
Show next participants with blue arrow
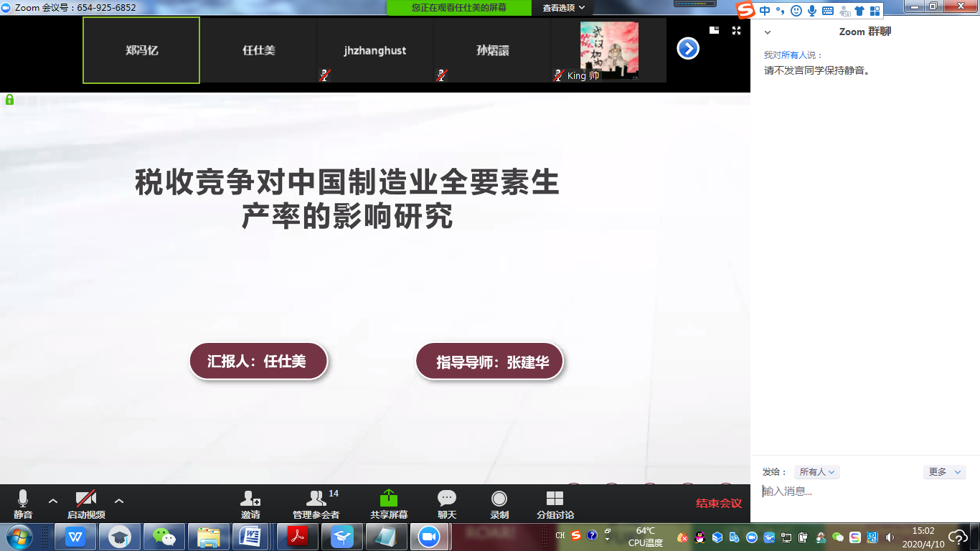click(x=687, y=49)
